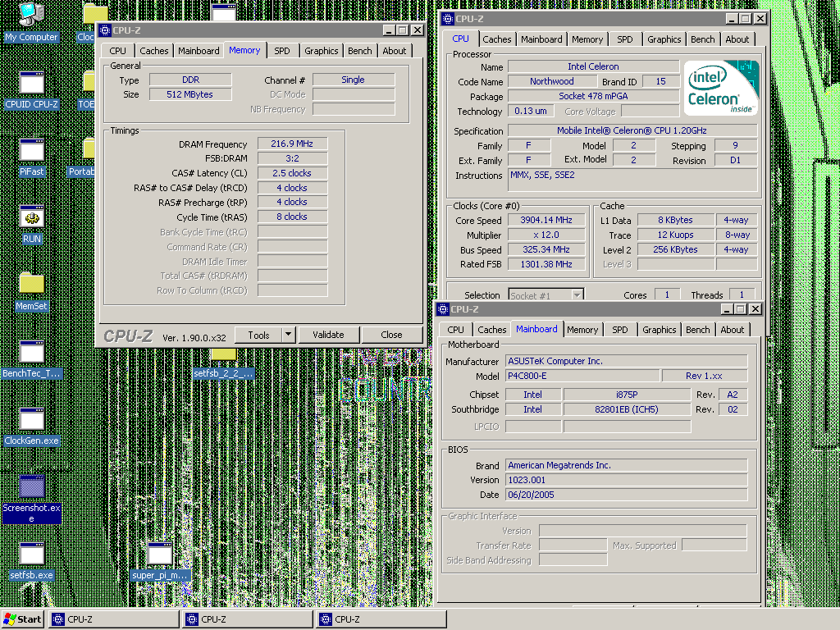Viewport: 840px width, 630px height.
Task: Open Caches tab in CPU window
Action: (496, 39)
